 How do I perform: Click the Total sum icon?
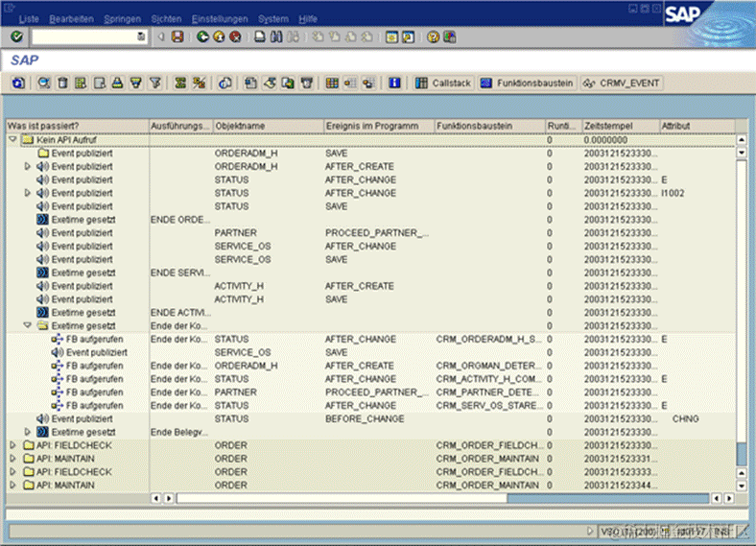click(x=180, y=83)
